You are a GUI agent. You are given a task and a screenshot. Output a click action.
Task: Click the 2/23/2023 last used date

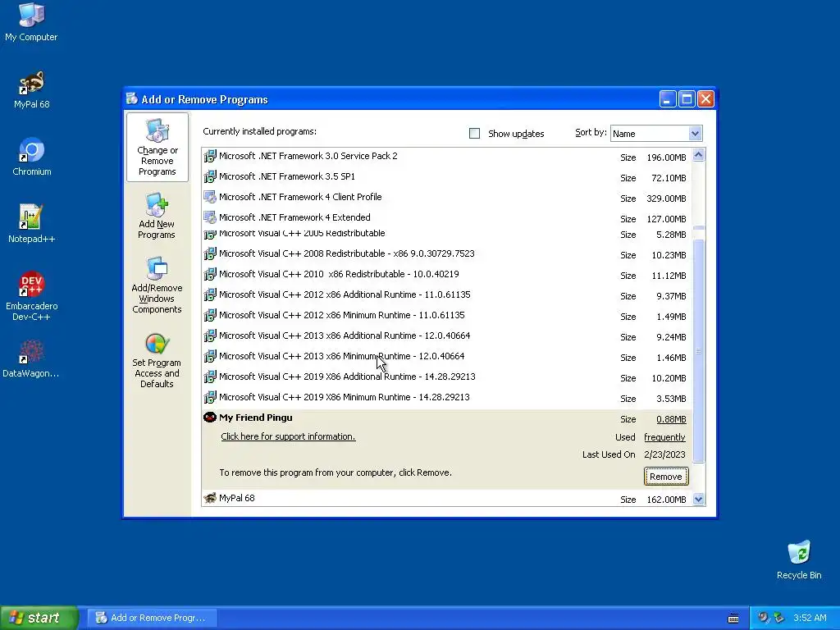coord(664,454)
